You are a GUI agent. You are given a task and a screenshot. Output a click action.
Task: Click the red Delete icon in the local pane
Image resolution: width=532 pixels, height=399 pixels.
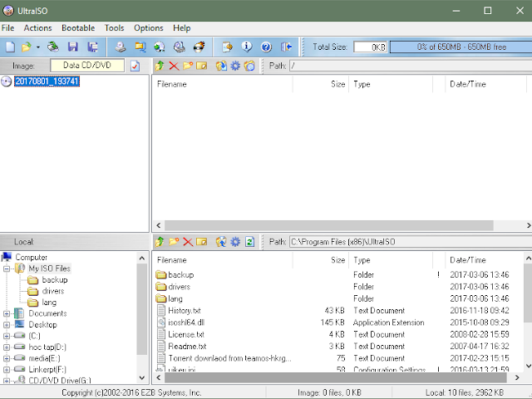pyautogui.click(x=188, y=242)
